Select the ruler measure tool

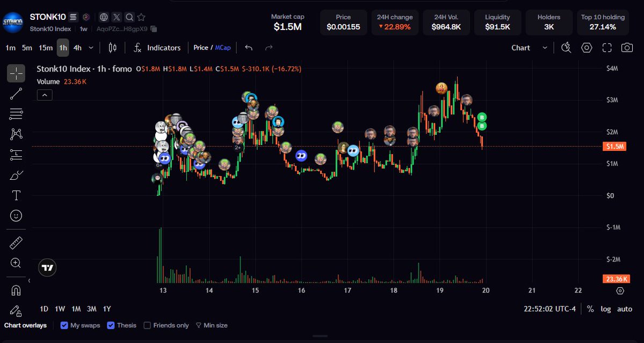click(16, 243)
